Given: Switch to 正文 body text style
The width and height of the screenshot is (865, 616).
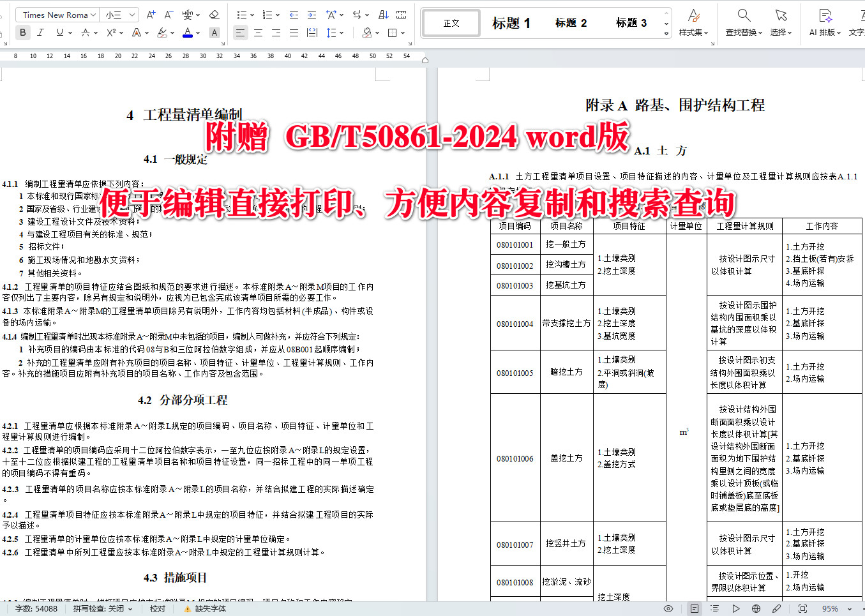Looking at the screenshot, I should 451,23.
